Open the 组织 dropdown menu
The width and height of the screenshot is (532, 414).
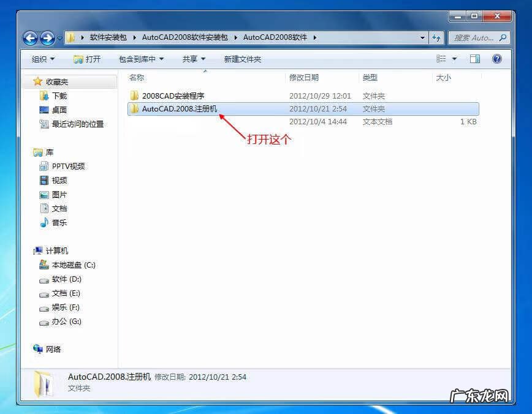(x=43, y=59)
